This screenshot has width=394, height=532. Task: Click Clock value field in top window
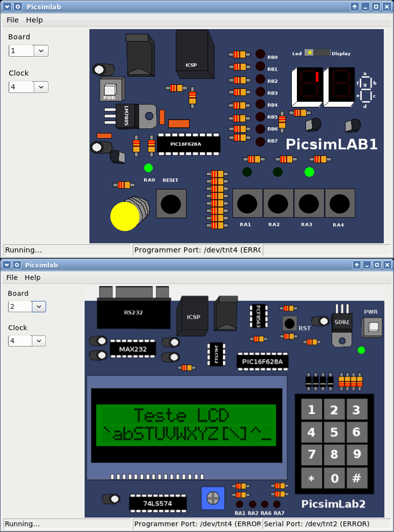(21, 87)
